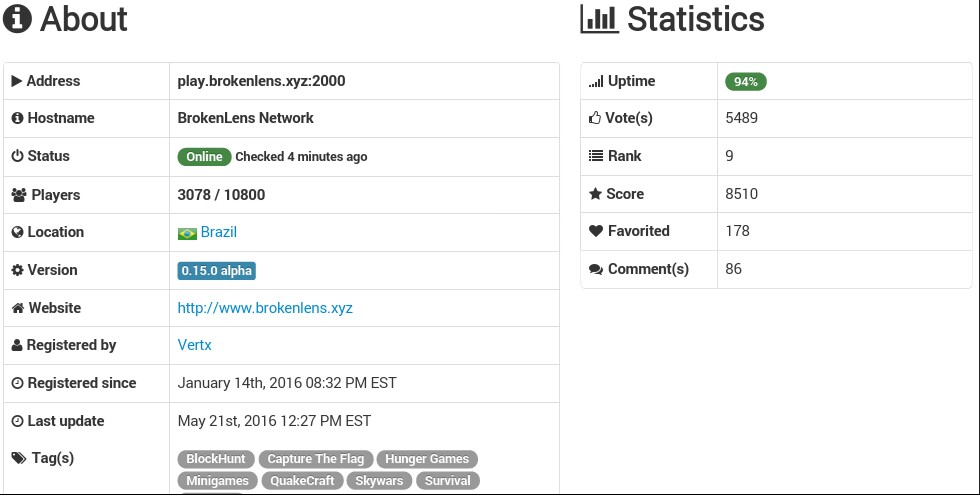
Task: Click the Statistics bar chart icon
Action: (x=599, y=19)
